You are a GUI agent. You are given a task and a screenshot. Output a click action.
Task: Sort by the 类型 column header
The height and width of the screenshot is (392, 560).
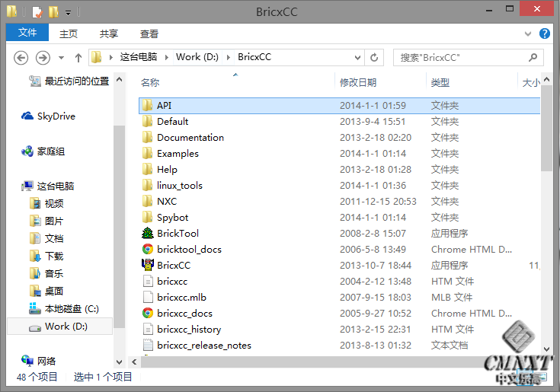(440, 82)
